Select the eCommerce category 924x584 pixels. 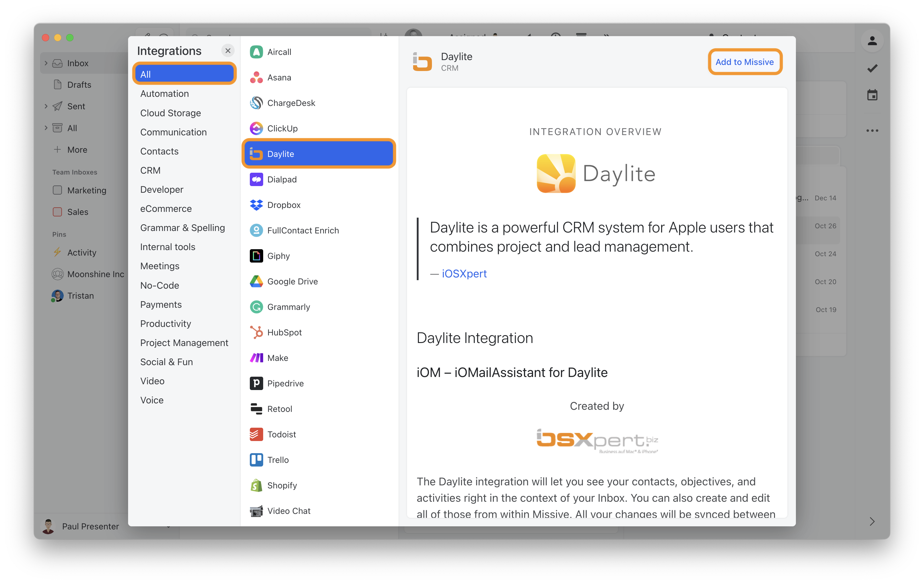point(184,209)
